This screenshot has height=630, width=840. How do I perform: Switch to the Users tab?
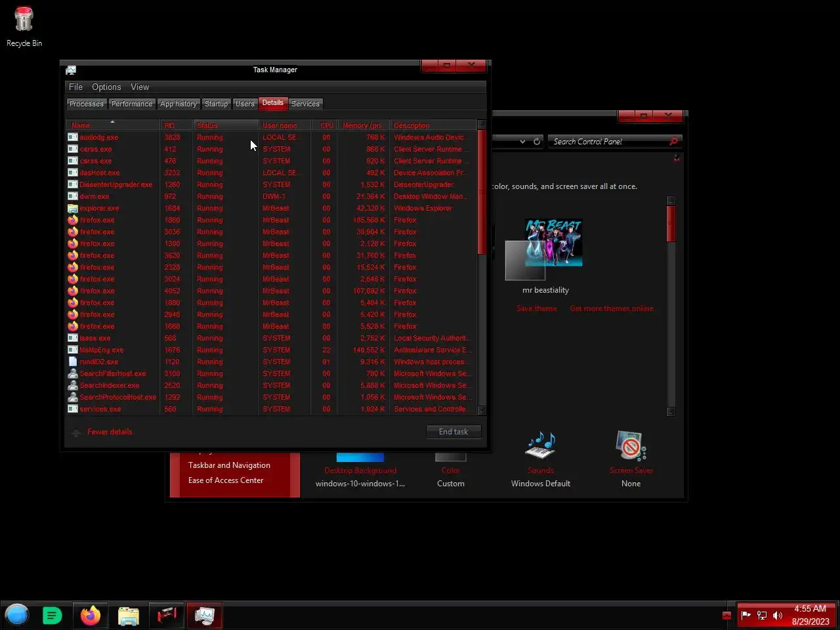pos(245,104)
